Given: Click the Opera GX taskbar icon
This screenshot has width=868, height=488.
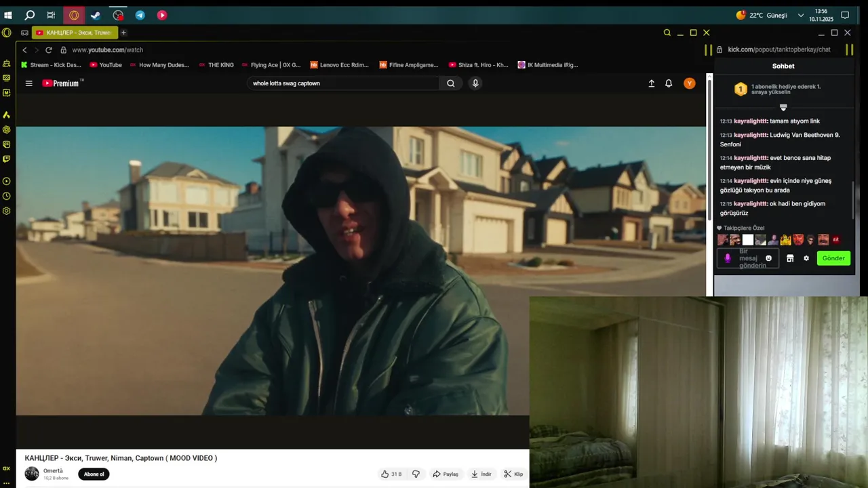Looking at the screenshot, I should [x=73, y=15].
